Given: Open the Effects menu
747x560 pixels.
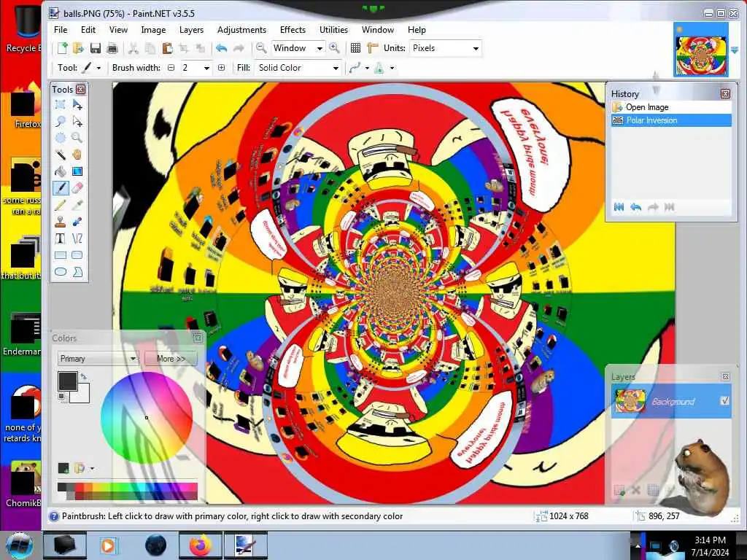Looking at the screenshot, I should [293, 29].
